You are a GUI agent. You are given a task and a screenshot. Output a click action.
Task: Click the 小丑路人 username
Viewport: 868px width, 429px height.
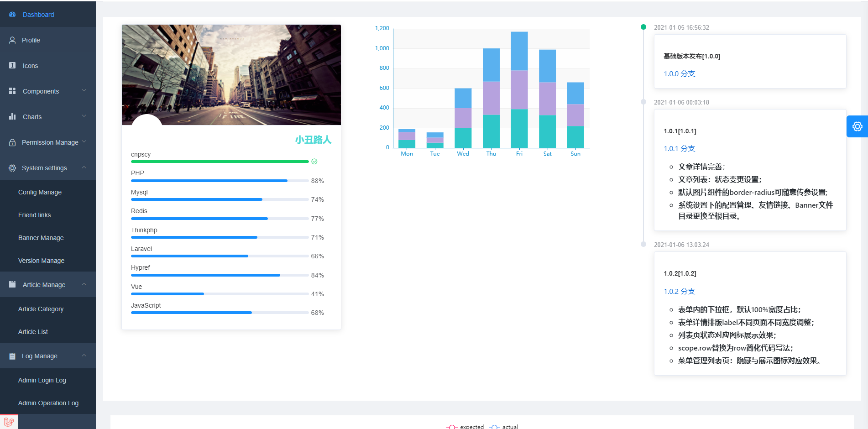tap(313, 140)
